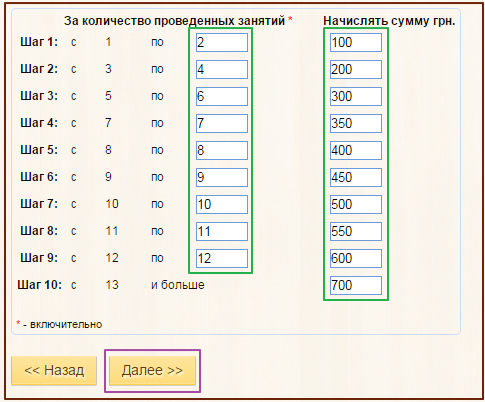
Task: Select Шаг 2 upper limit field with 4
Action: 222,69
